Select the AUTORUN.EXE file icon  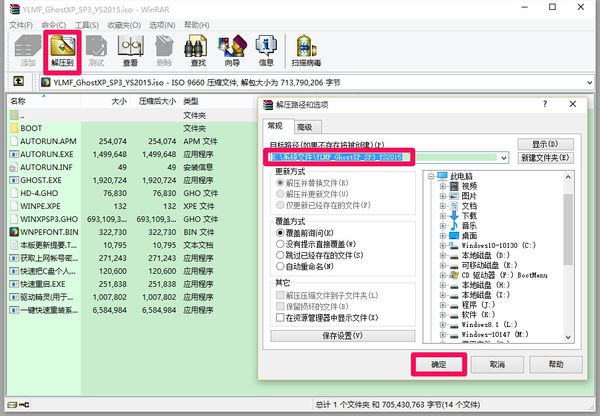pyautogui.click(x=14, y=154)
